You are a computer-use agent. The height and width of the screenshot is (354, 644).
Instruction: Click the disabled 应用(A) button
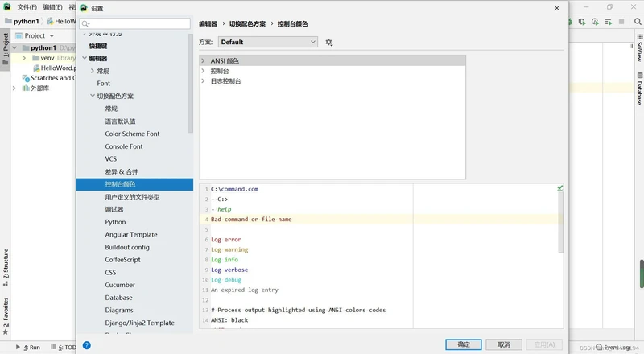point(544,344)
